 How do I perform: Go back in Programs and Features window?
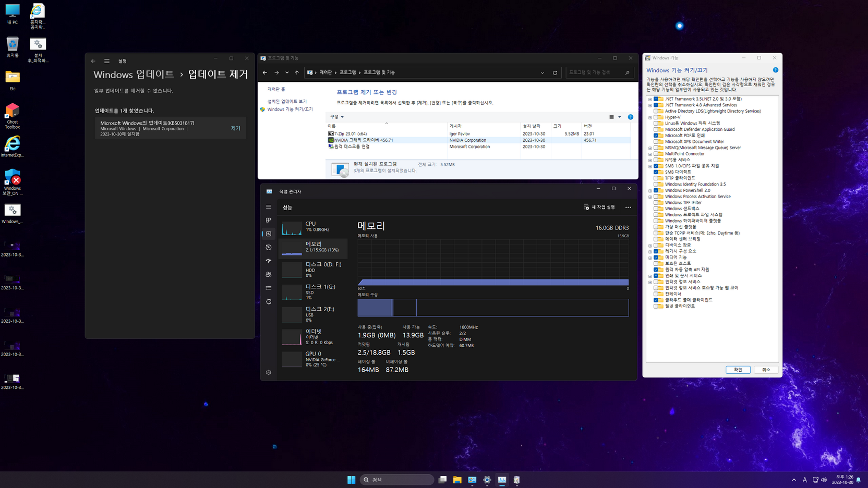pos(265,72)
